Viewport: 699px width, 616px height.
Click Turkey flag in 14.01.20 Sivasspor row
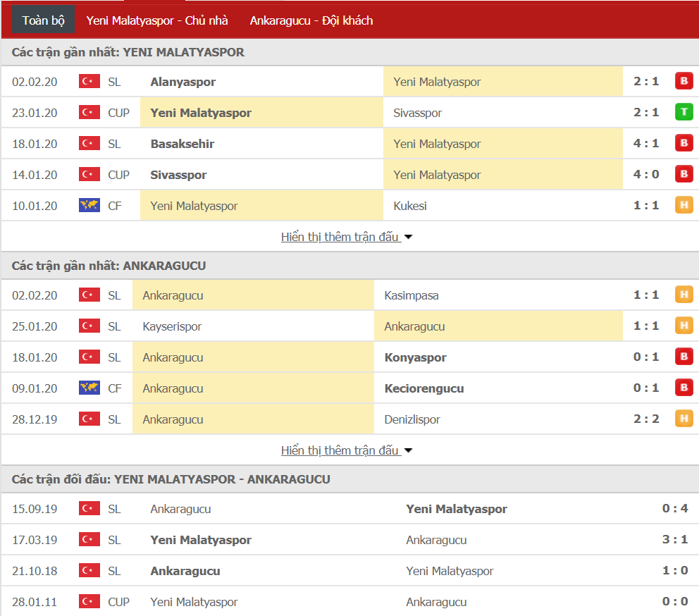point(89,174)
